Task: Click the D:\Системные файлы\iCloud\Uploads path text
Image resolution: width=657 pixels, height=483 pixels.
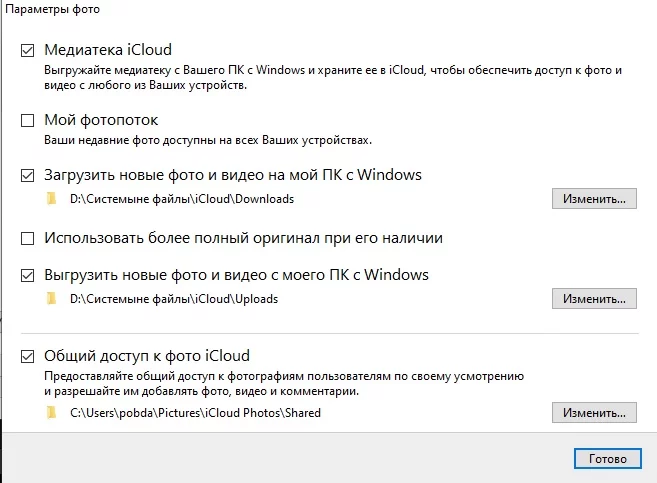Action: coord(174,299)
